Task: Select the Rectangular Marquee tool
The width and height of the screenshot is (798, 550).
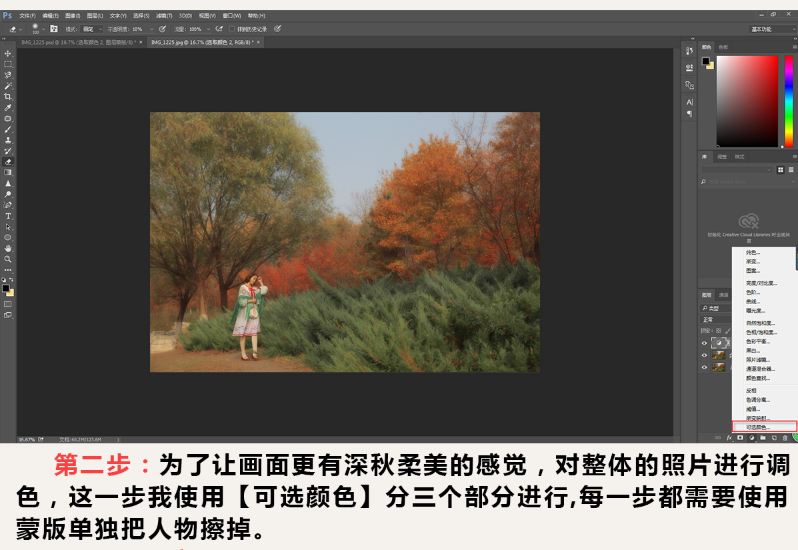Action: (x=8, y=64)
